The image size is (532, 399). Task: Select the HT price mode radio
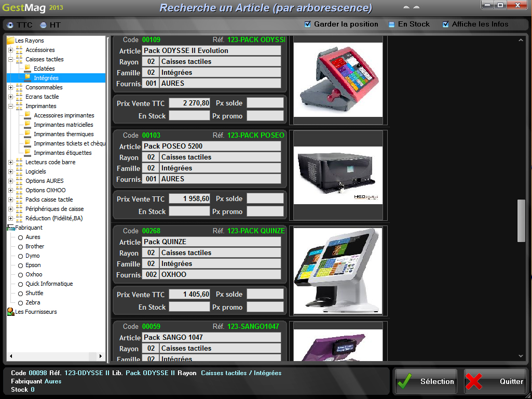tap(43, 25)
